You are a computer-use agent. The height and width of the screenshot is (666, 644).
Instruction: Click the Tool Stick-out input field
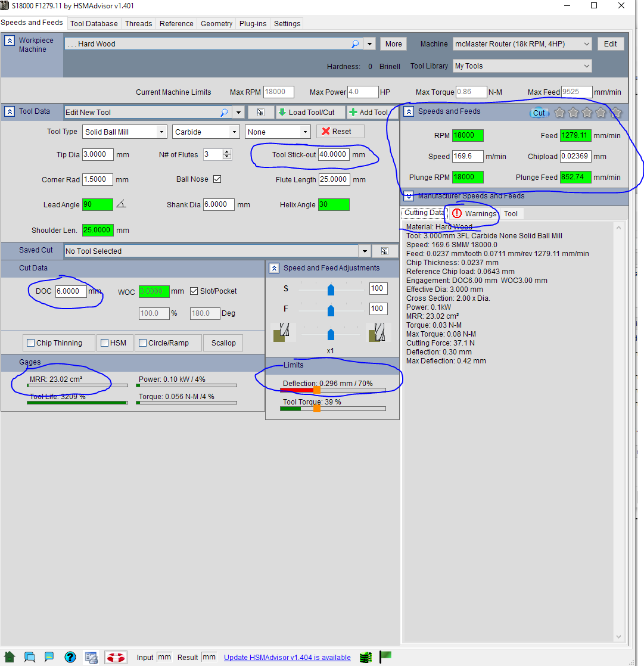point(333,154)
